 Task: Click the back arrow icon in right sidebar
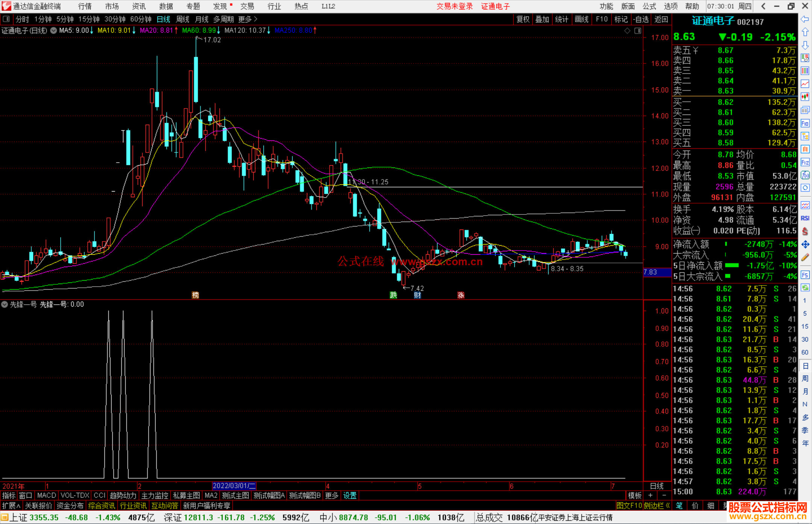click(x=805, y=19)
